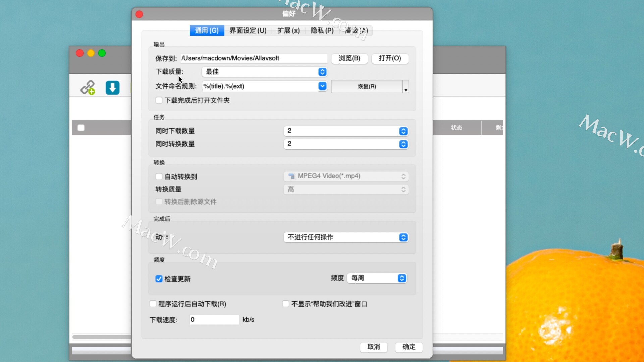Open the 动作 dropdown showing 不进行任何操作
The image size is (644, 362).
[x=346, y=237]
